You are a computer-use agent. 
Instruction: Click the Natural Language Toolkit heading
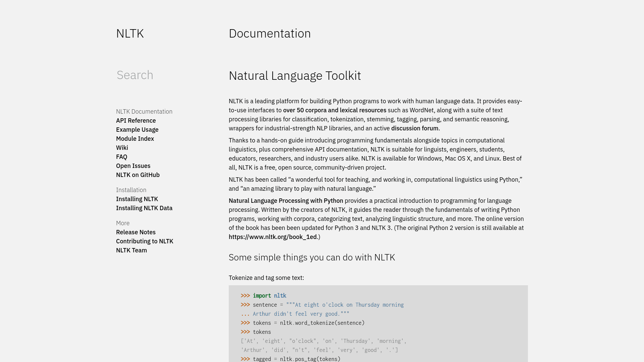click(x=294, y=76)
